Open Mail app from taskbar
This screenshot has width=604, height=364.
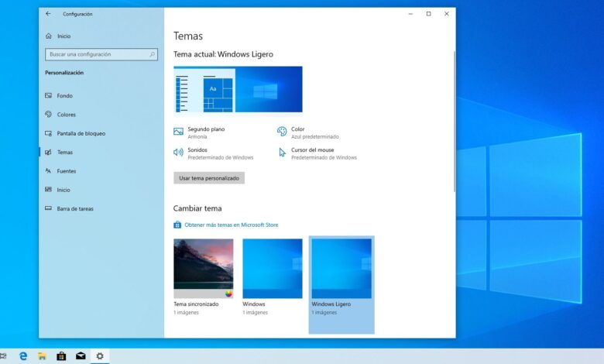81,356
